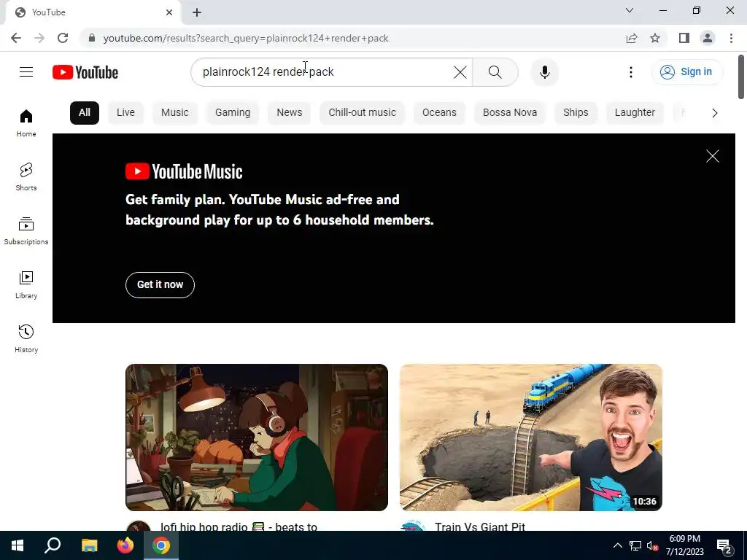
Task: Select the Bossa Nova chip
Action: (510, 113)
